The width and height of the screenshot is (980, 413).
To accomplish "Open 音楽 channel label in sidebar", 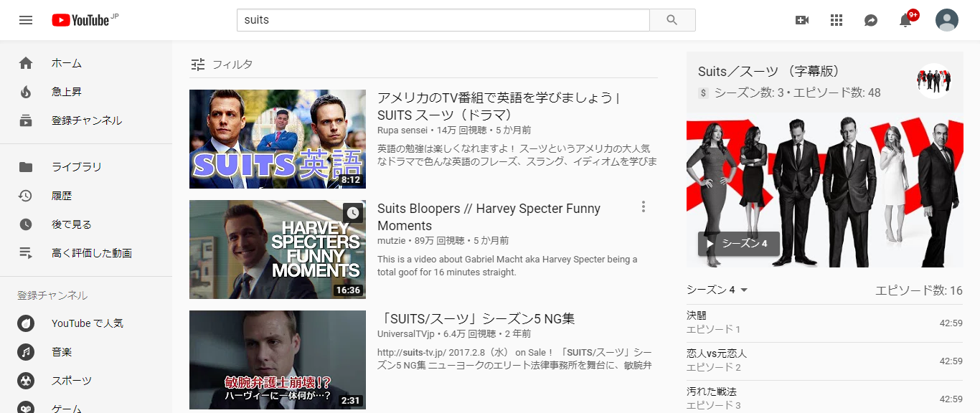I will click(62, 352).
